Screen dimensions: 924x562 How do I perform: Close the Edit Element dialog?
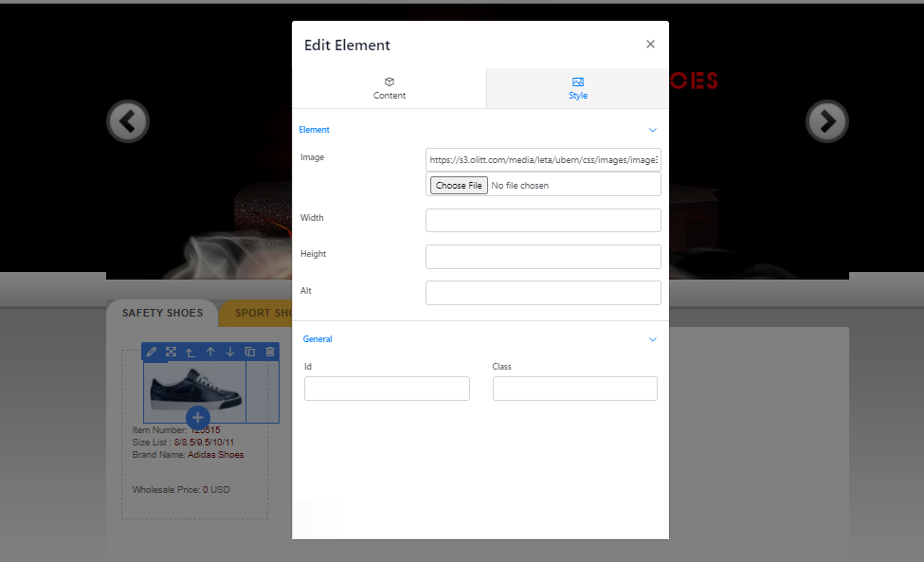pyautogui.click(x=650, y=45)
